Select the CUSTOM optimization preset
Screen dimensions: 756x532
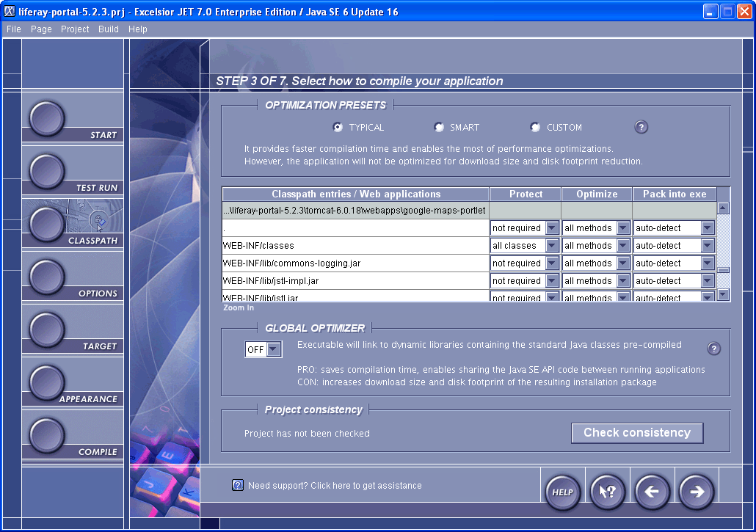coord(535,127)
